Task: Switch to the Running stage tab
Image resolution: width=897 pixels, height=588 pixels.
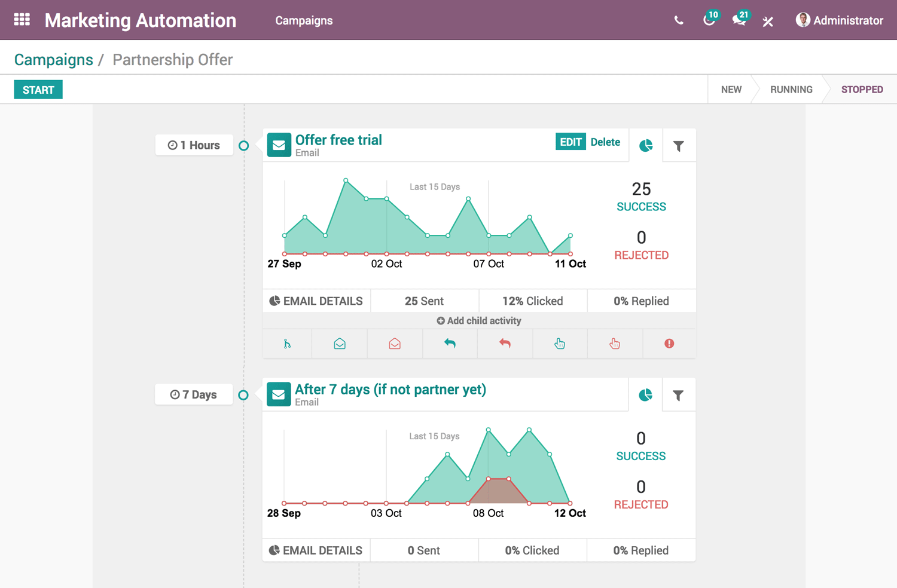Action: click(x=791, y=89)
